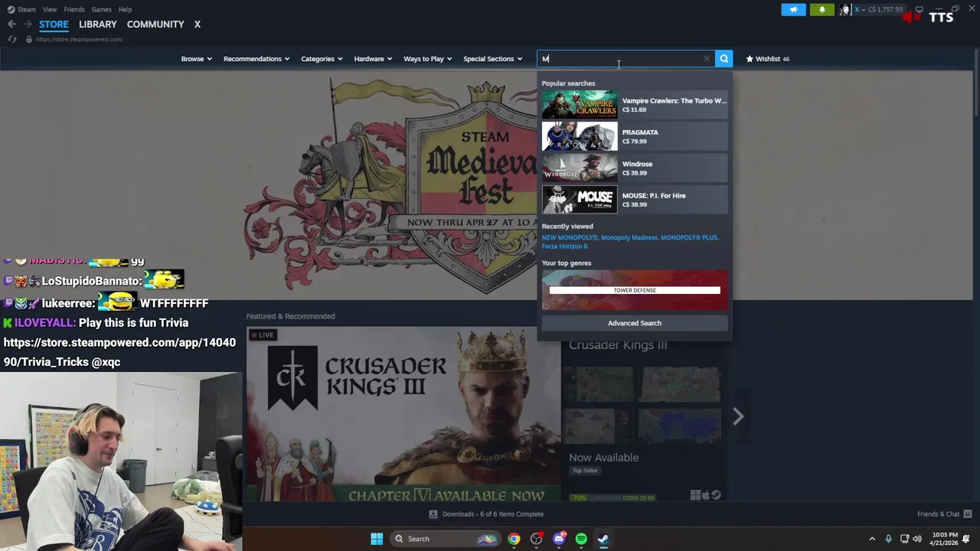
Task: Open the X profile tab
Action: [x=197, y=24]
